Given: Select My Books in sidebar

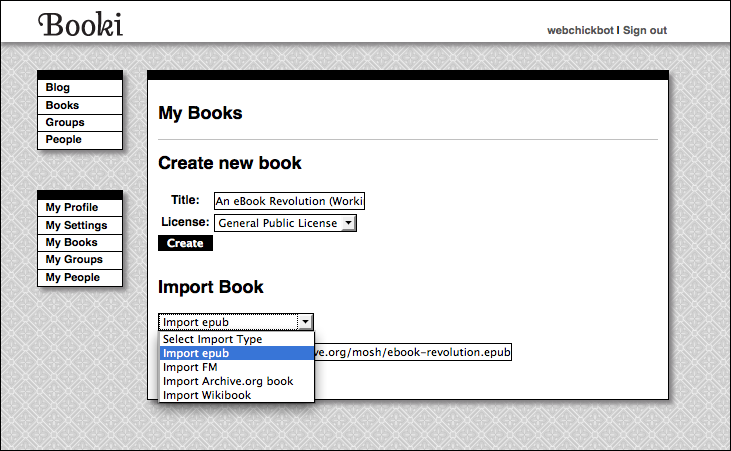Looking at the screenshot, I should coord(72,242).
